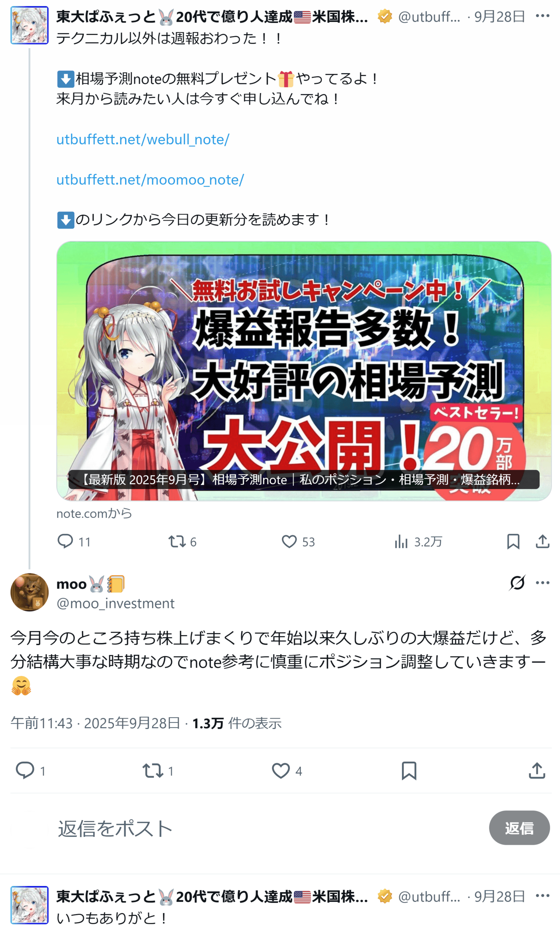This screenshot has height=935, width=560.
Task: Open Grok explain icon on moo's post
Action: click(517, 583)
